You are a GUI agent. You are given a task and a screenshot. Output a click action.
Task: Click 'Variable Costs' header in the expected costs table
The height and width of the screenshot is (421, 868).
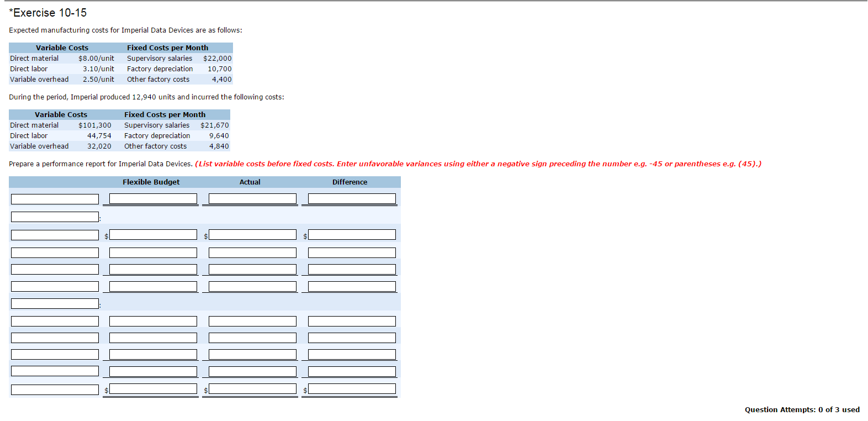(x=62, y=48)
